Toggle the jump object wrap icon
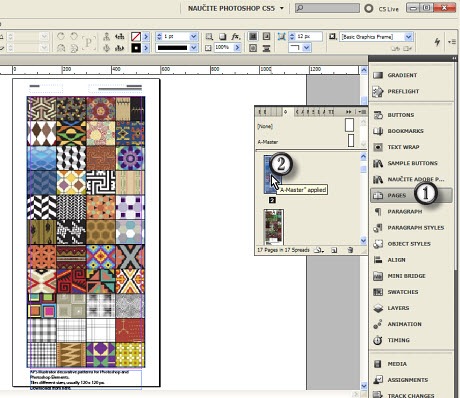This screenshot has width=460, height=398. [266, 48]
